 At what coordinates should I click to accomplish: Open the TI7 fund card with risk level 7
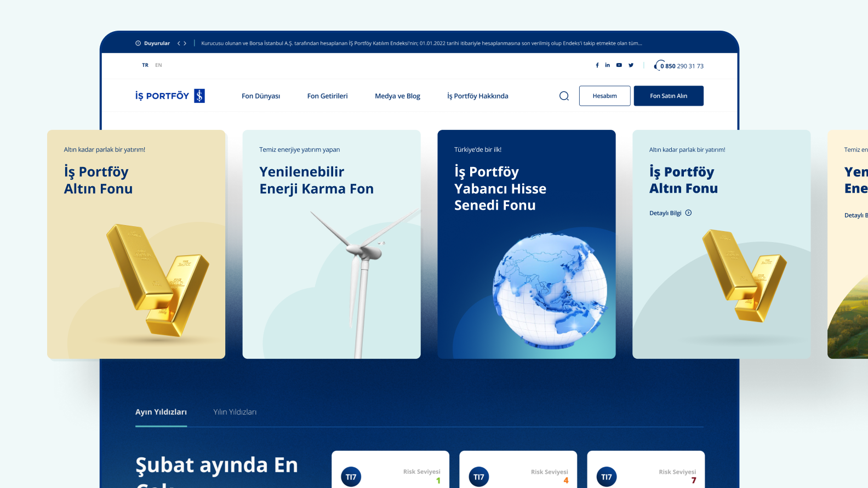click(x=646, y=469)
